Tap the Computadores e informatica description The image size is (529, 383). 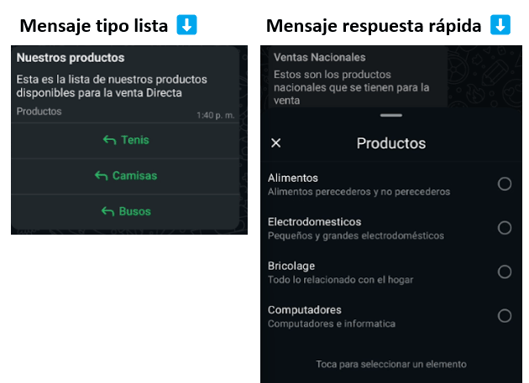coord(331,324)
